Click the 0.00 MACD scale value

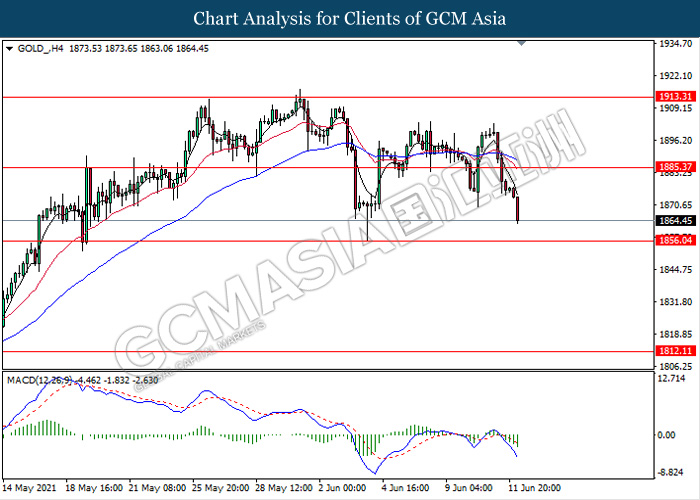(x=667, y=435)
